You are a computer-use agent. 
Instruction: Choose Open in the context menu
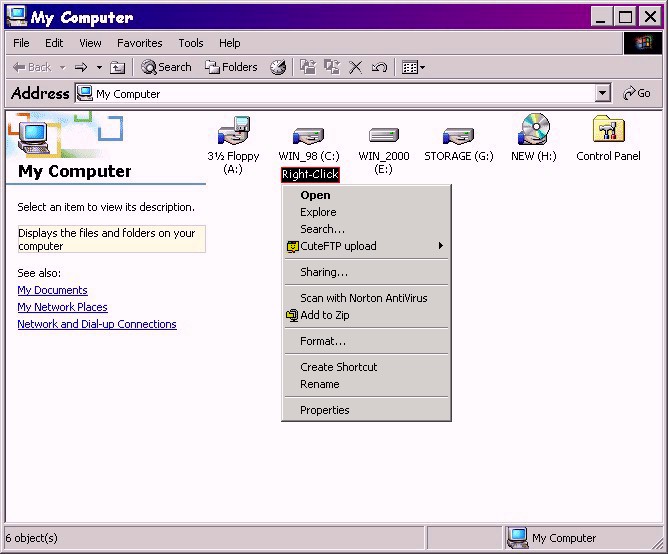366,195
